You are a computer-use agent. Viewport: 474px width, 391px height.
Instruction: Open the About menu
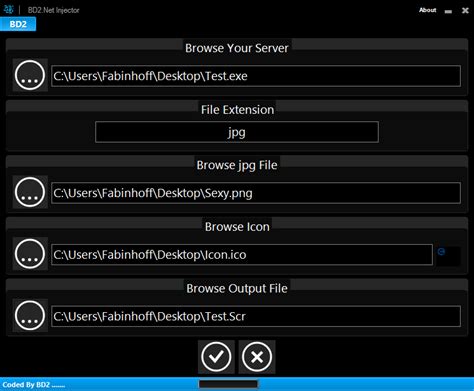pyautogui.click(x=427, y=10)
